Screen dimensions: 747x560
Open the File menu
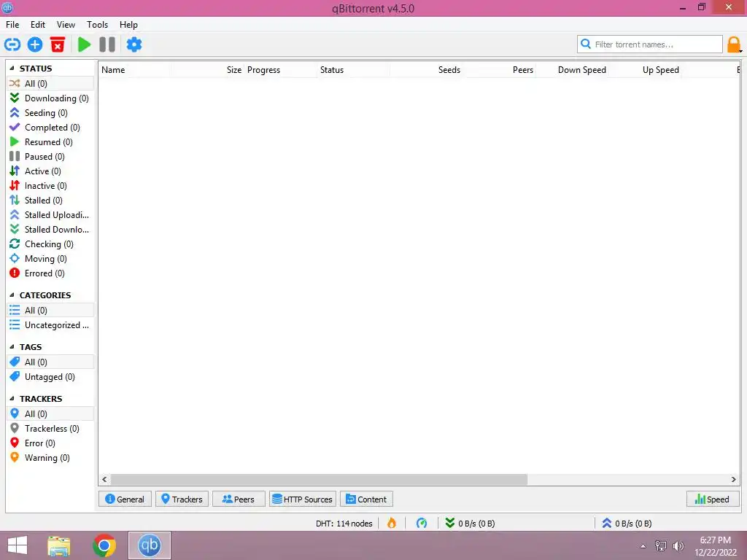click(x=12, y=25)
